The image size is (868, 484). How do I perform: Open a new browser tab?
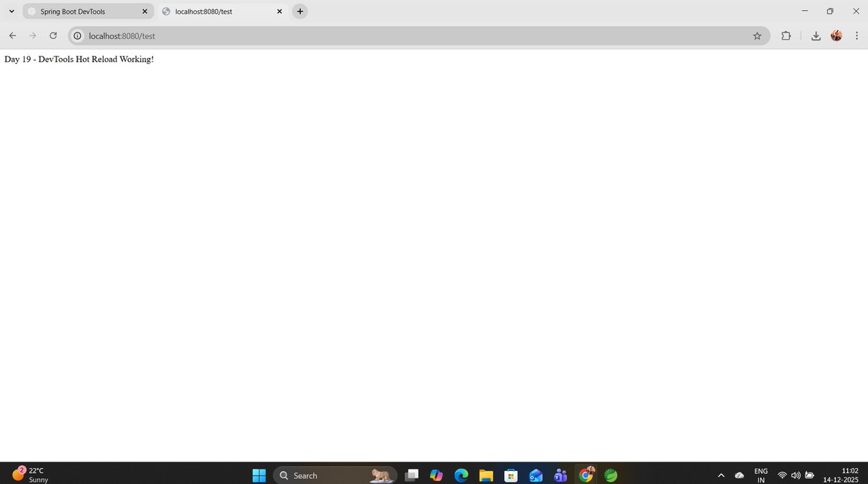click(300, 12)
